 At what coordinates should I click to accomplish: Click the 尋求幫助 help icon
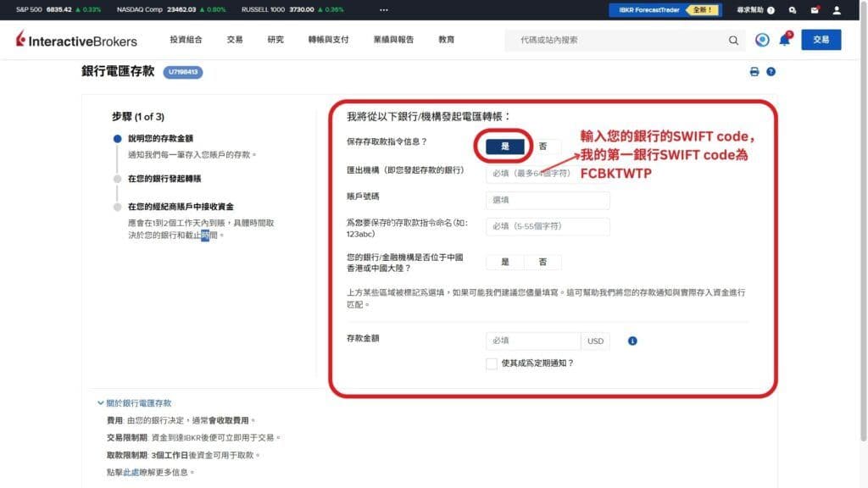771,10
